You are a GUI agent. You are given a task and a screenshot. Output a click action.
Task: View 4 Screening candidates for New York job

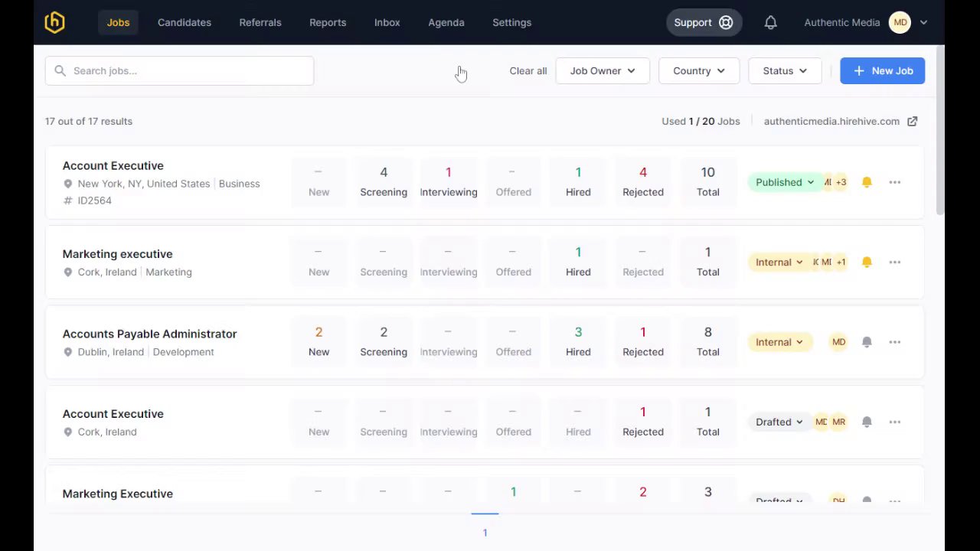pos(384,181)
